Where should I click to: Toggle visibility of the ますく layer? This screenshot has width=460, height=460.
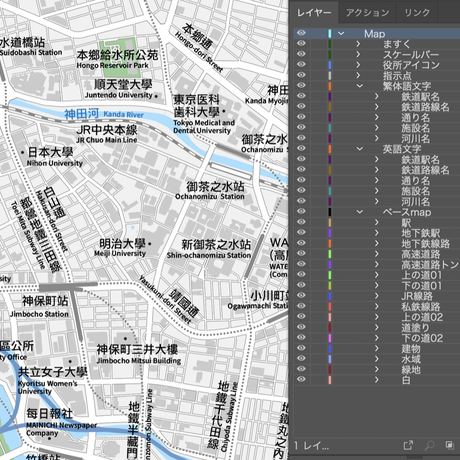pyautogui.click(x=301, y=43)
